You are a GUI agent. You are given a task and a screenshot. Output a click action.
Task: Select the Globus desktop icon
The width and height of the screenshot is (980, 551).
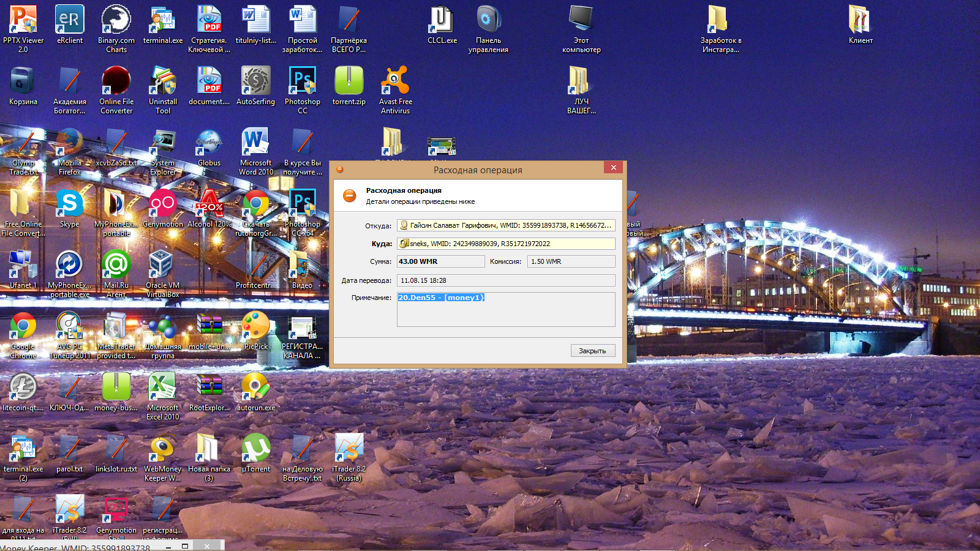click(x=209, y=147)
